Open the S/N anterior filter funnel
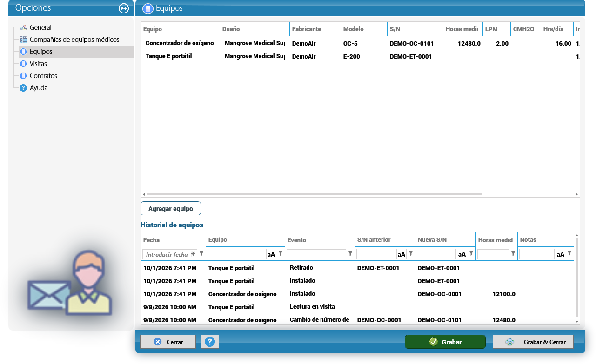596x364 pixels. [411, 254]
